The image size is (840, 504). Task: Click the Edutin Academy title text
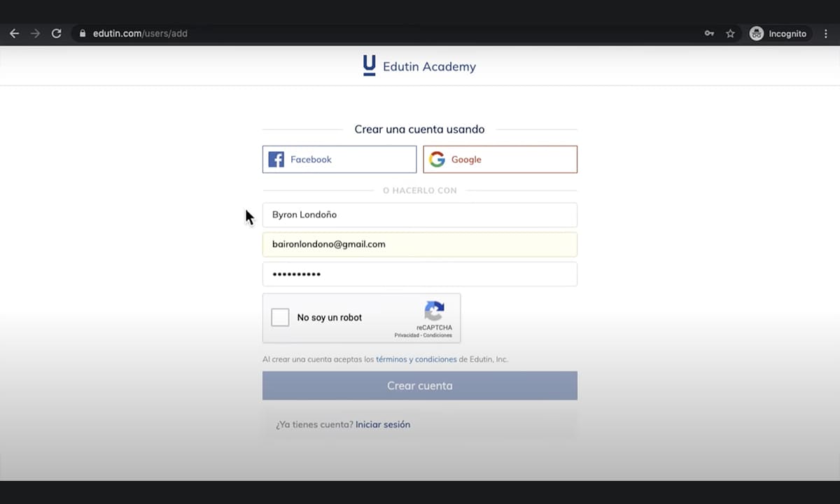point(429,66)
